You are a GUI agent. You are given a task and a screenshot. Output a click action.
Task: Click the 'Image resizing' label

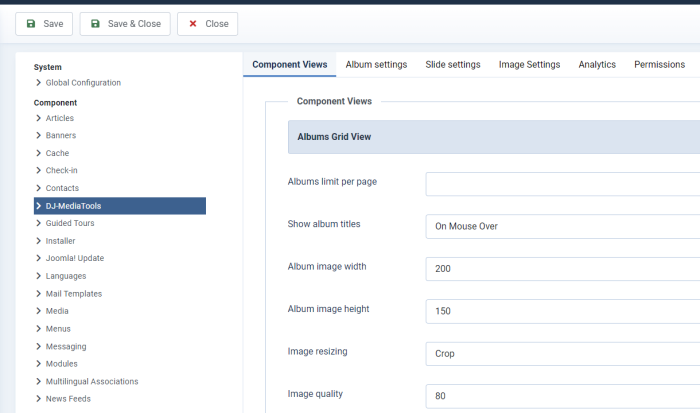(317, 351)
